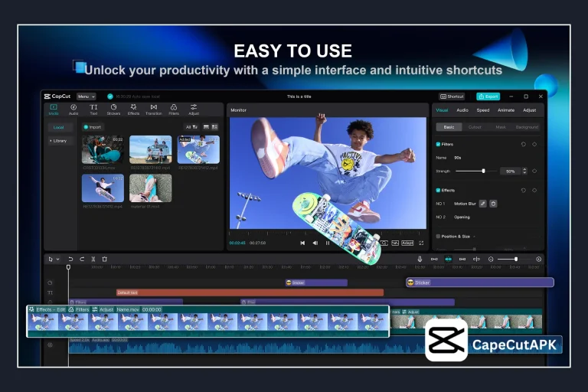Check the Position & Size checkbox
Image resolution: width=588 pixels, height=392 pixels.
coord(438,237)
